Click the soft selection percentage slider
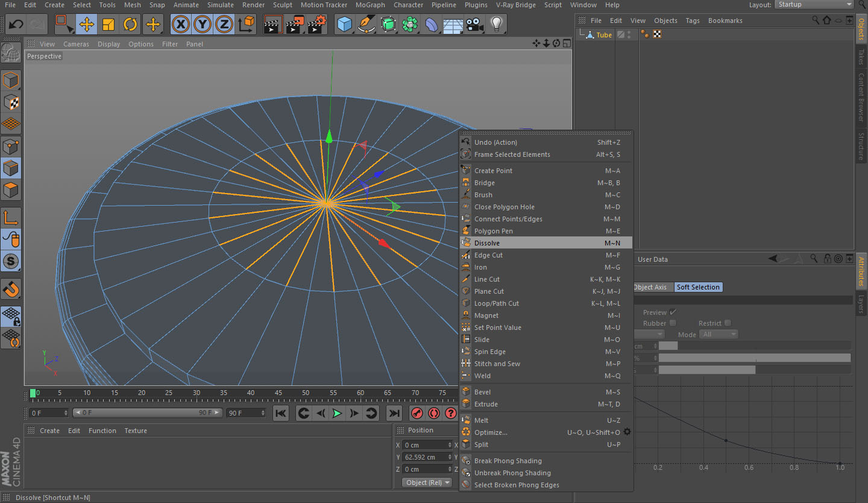This screenshot has width=868, height=503. (754, 358)
